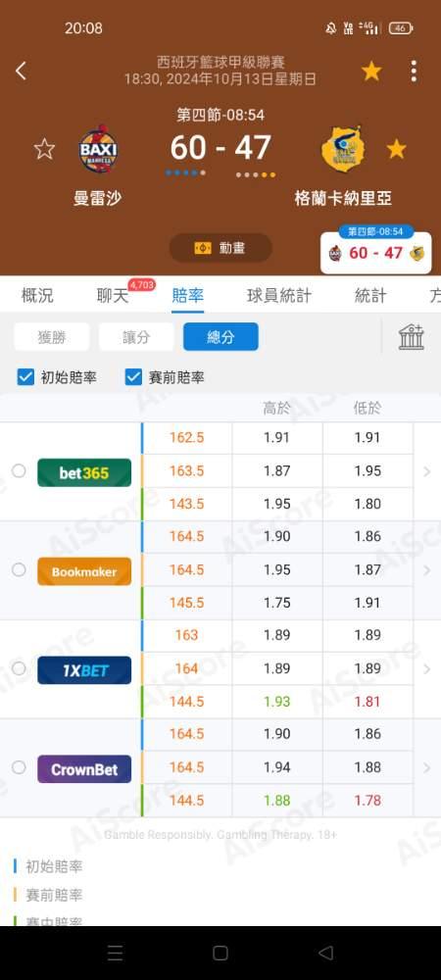Viewport: 441px width, 980px height.
Task: Open the three-dot more options menu
Action: pyautogui.click(x=414, y=72)
